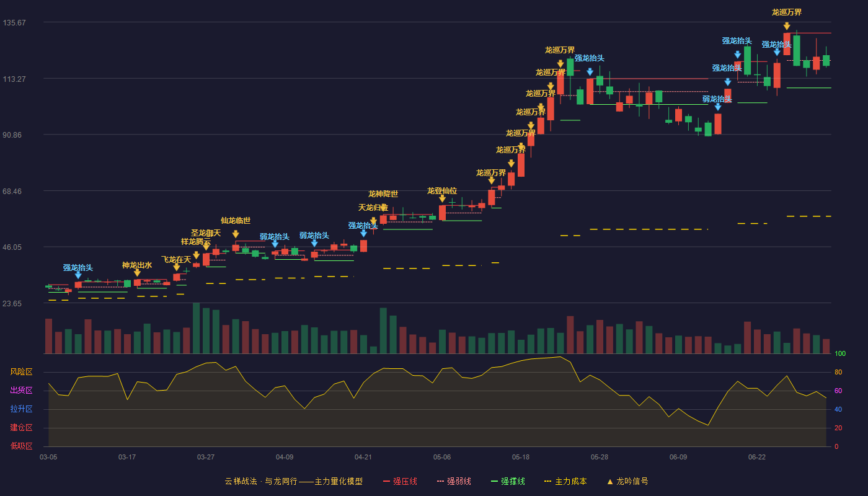Select the 低吸区 zone label
The image size is (868, 496).
coord(21,445)
